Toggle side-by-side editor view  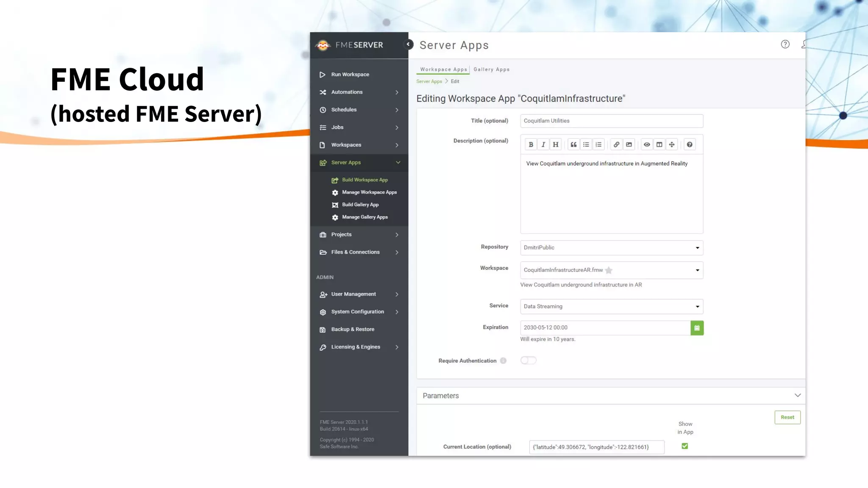click(x=659, y=144)
